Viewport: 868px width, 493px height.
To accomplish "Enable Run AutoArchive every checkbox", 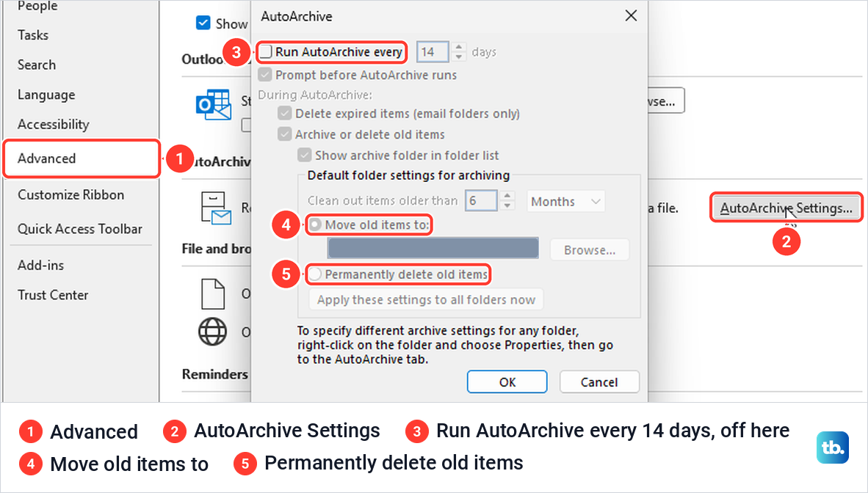I will [x=267, y=51].
